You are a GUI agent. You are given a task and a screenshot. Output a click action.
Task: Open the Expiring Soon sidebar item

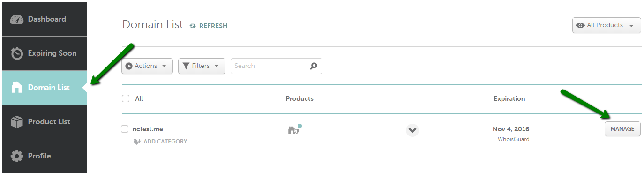45,53
